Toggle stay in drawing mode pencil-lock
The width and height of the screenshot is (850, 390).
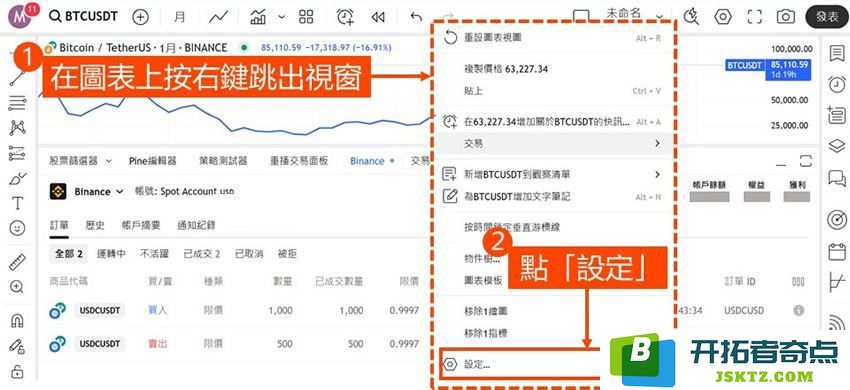(17, 346)
